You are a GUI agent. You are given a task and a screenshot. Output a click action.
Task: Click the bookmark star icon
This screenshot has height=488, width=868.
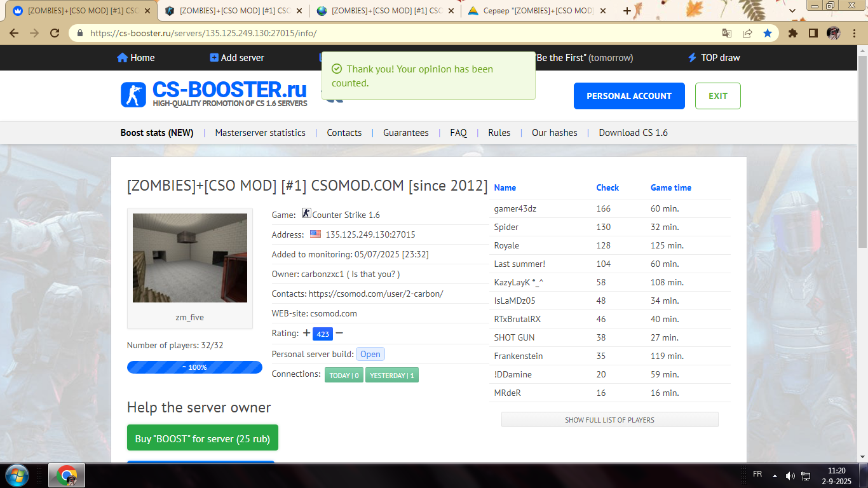(x=768, y=33)
